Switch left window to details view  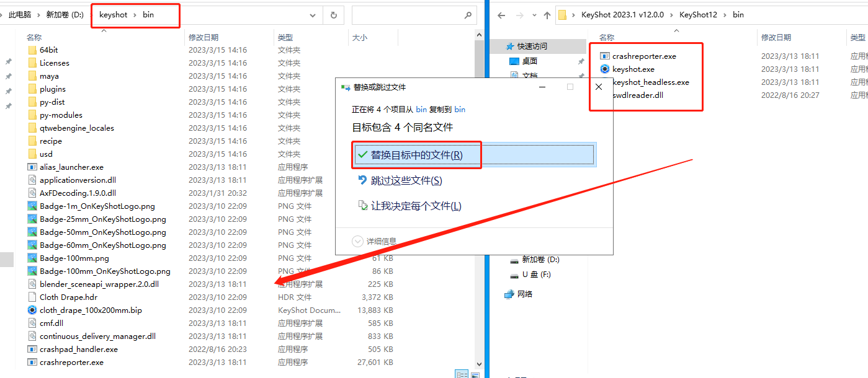pos(462,374)
